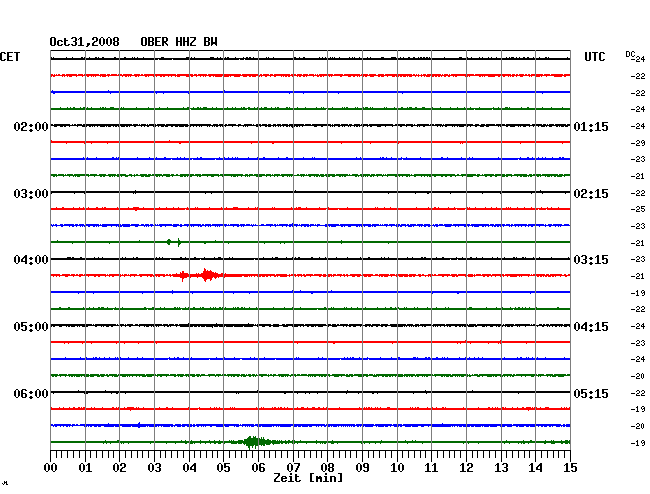The image size is (650, 494).
Task: Click minute label 14 on the time axis
Action: coord(535,468)
